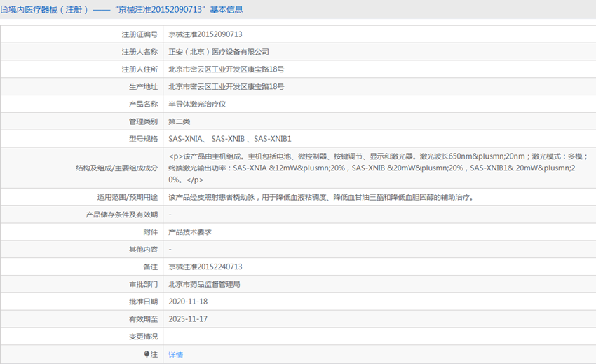Click the 管理类别 label
The image size is (596, 364).
pos(143,122)
